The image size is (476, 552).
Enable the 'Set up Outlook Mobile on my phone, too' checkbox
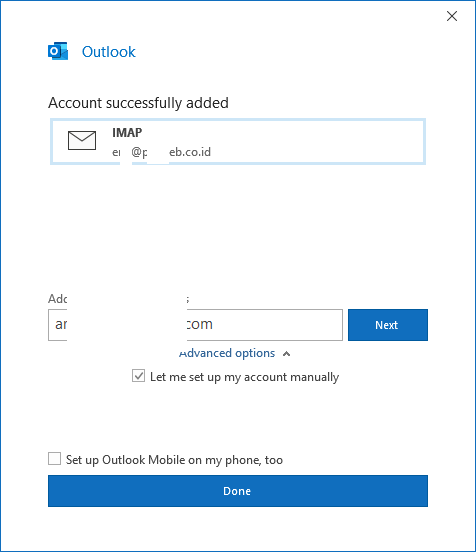pos(55,459)
